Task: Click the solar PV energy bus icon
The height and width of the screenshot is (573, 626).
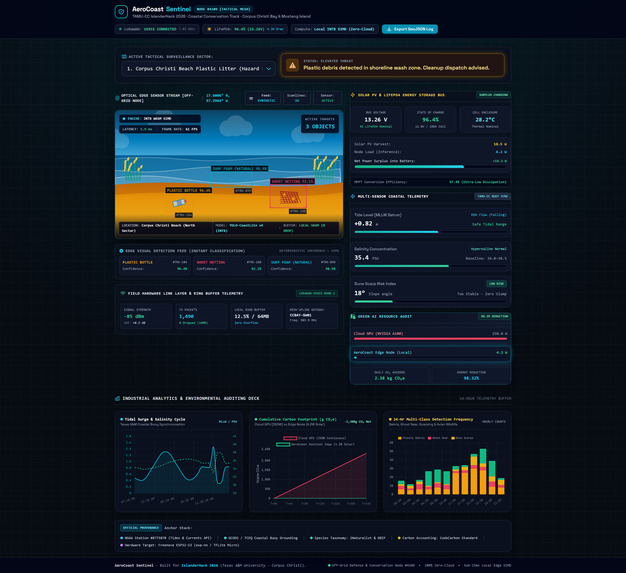Action: coord(353,95)
